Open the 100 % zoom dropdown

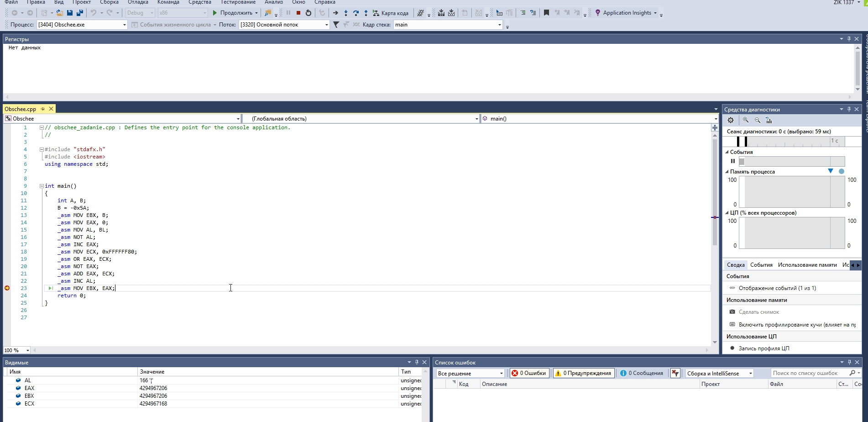(17, 350)
